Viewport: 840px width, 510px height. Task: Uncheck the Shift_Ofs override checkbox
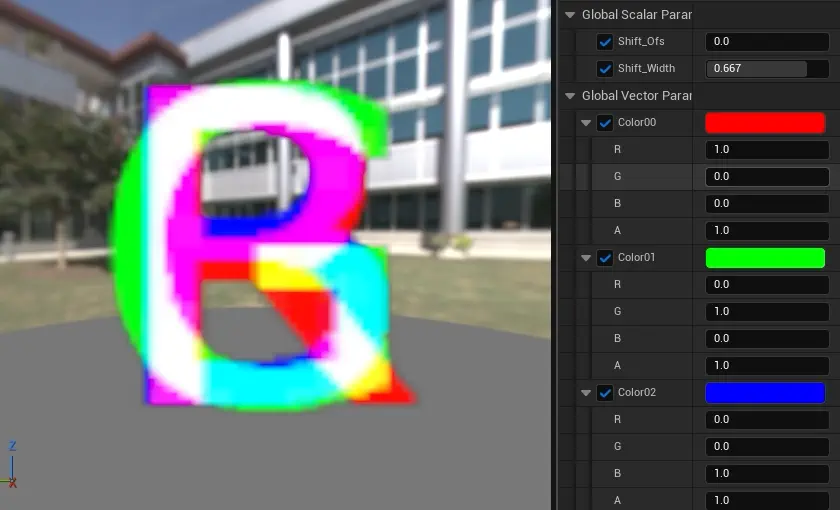pyautogui.click(x=605, y=42)
